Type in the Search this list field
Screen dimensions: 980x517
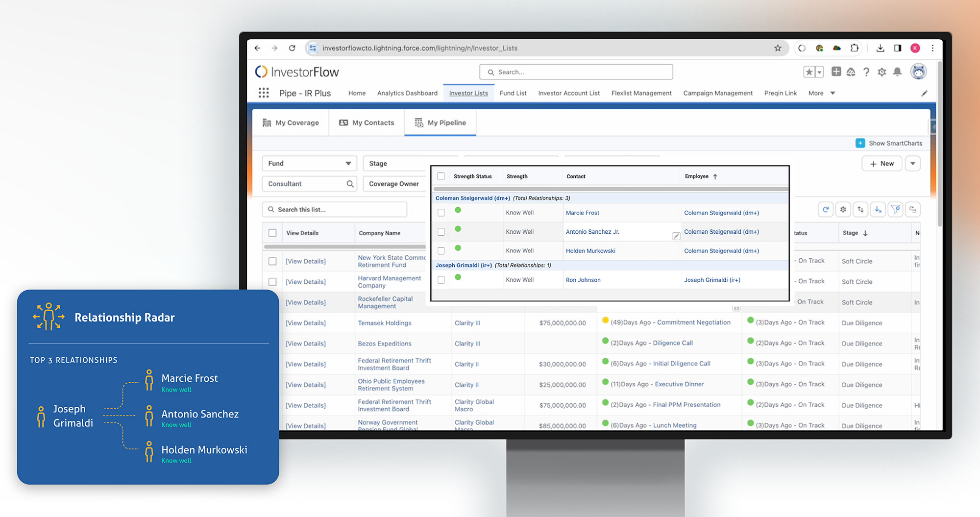coord(335,209)
